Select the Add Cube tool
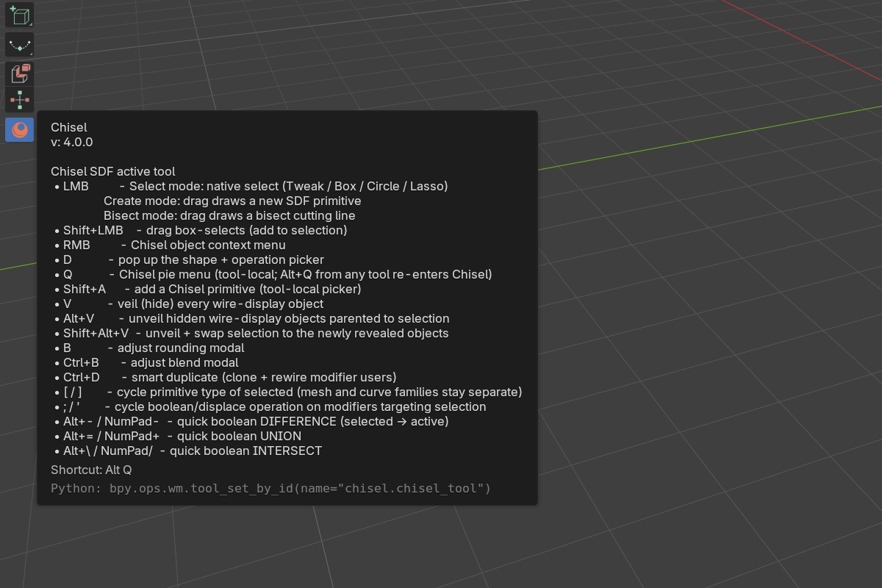The image size is (882, 588). (x=19, y=16)
